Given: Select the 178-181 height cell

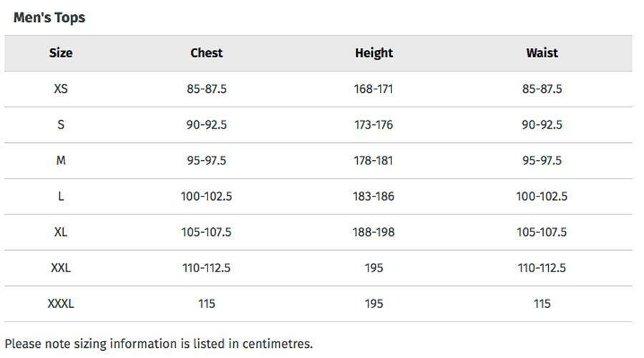Looking at the screenshot, I should click(374, 161).
